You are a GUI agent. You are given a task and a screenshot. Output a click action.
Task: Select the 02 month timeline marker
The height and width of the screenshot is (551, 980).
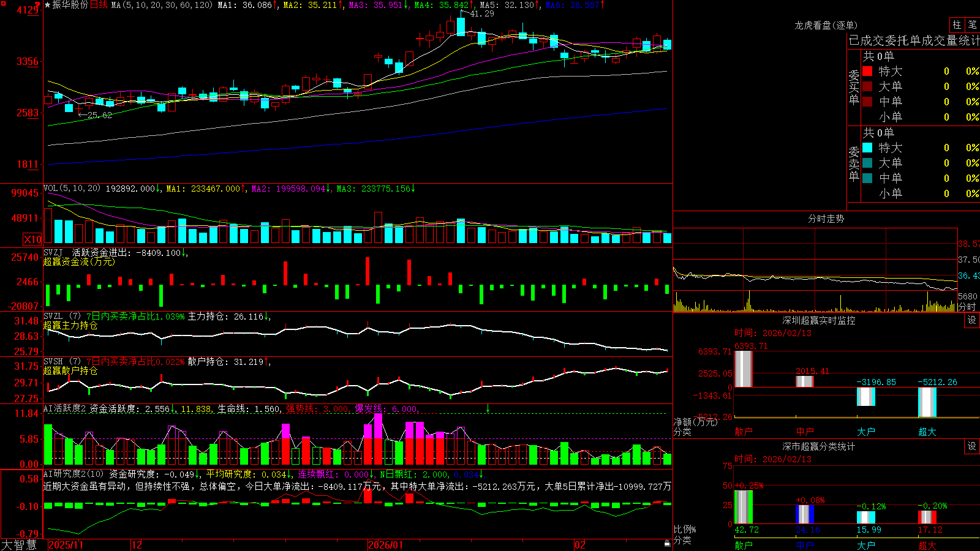(580, 545)
